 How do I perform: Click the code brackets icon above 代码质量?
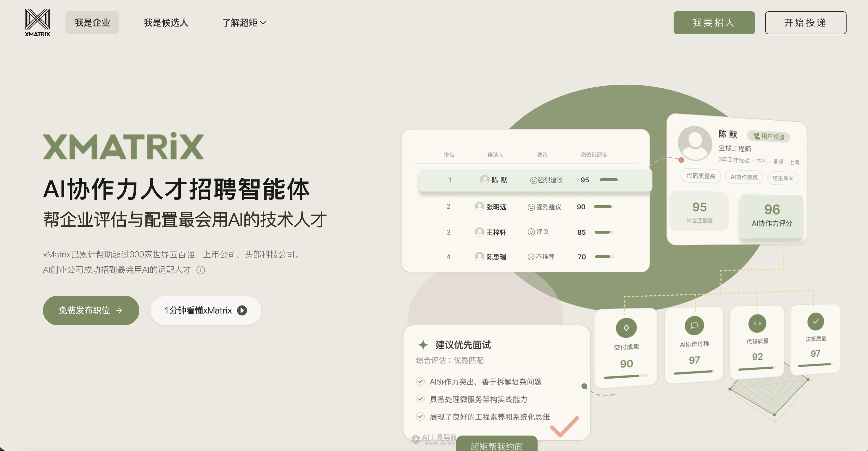coord(757,323)
